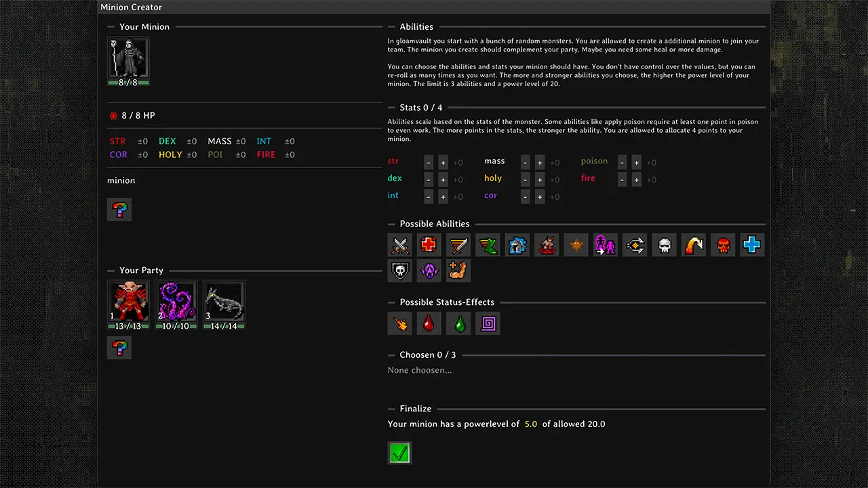Add the green poison drop status effect
Image resolution: width=868 pixels, height=488 pixels.
tap(458, 323)
